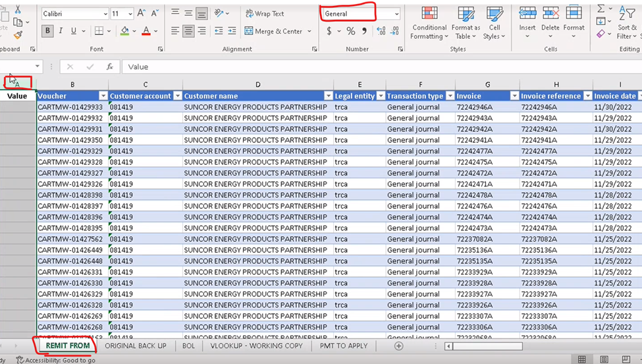
Task: Switch to VLOOKUP - WORKING COPY sheet tab
Action: tap(256, 346)
